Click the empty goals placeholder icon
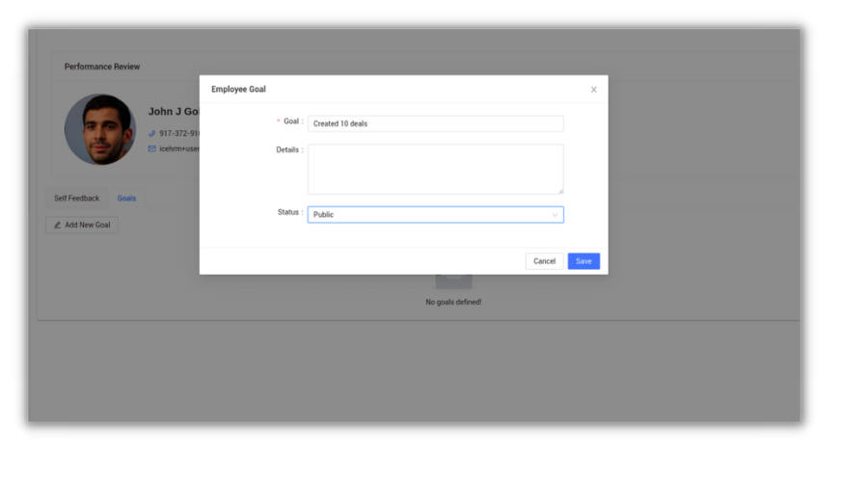This screenshot has width=868, height=482. point(453,281)
